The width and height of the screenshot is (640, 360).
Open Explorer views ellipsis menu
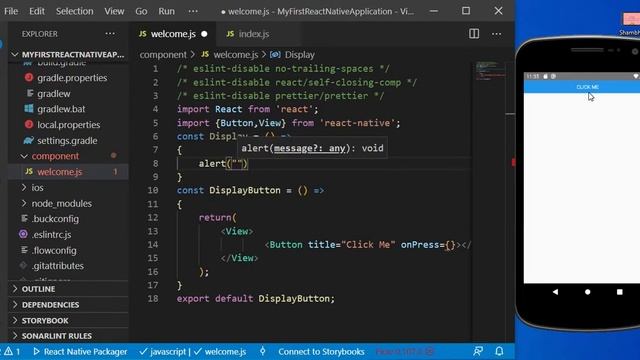(x=110, y=34)
